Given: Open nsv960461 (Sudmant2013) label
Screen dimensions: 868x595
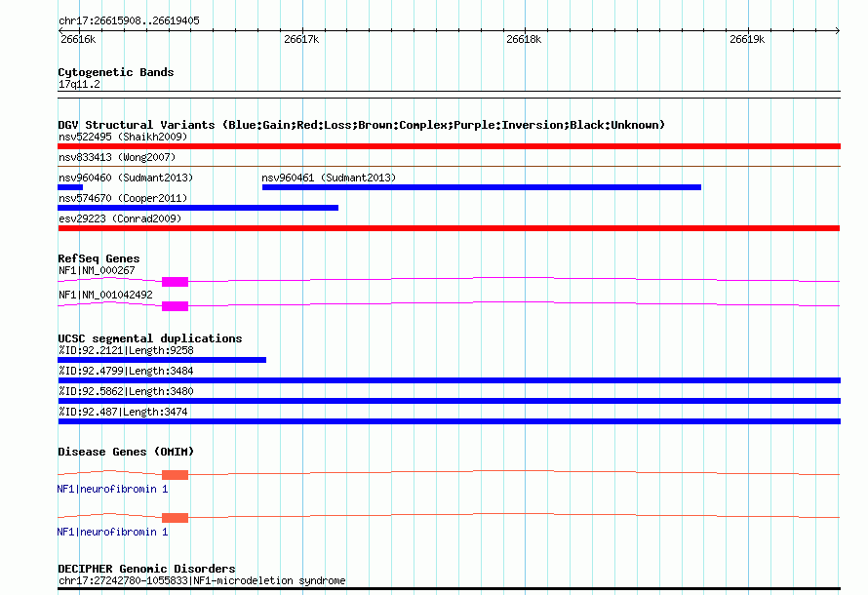Looking at the screenshot, I should [329, 178].
